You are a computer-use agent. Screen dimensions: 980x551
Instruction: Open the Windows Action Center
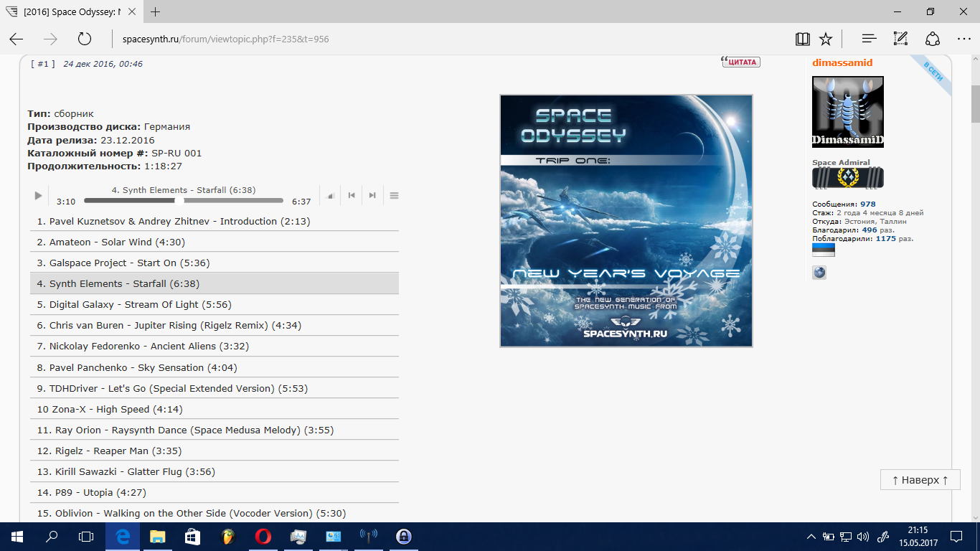pos(956,537)
